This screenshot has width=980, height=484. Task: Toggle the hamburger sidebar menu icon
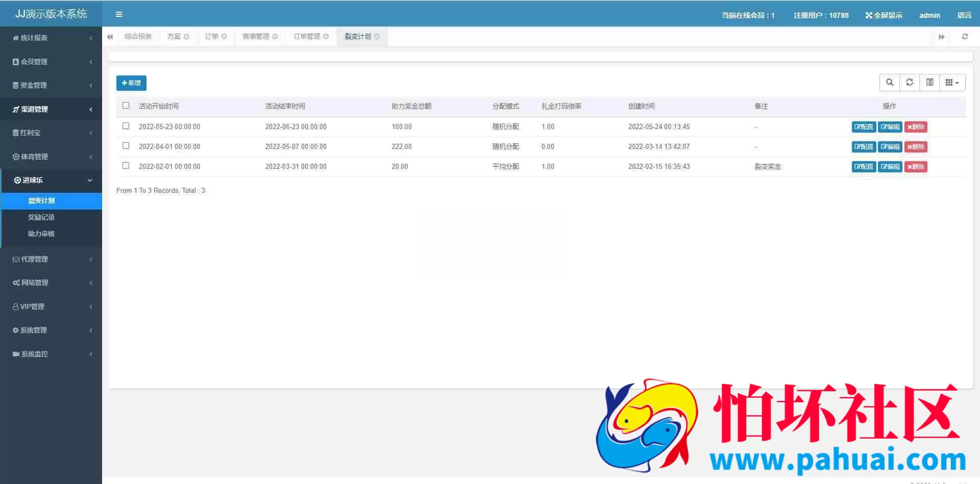(x=119, y=14)
